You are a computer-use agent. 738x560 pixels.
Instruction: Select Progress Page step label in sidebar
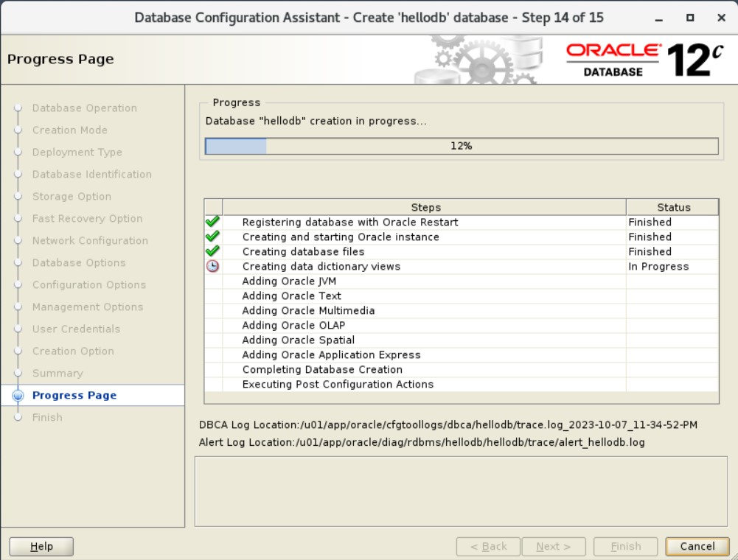coord(74,395)
